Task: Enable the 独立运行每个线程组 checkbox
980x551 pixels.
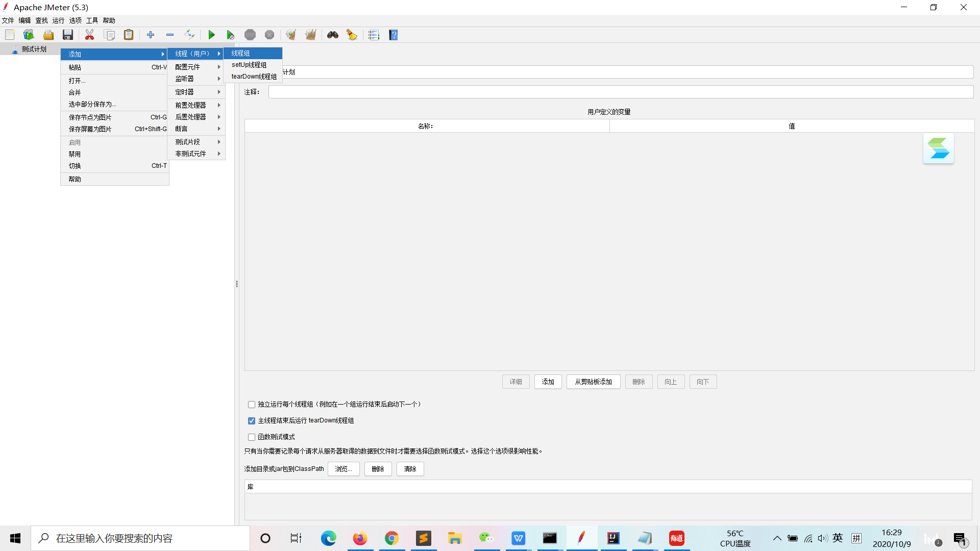Action: point(252,405)
